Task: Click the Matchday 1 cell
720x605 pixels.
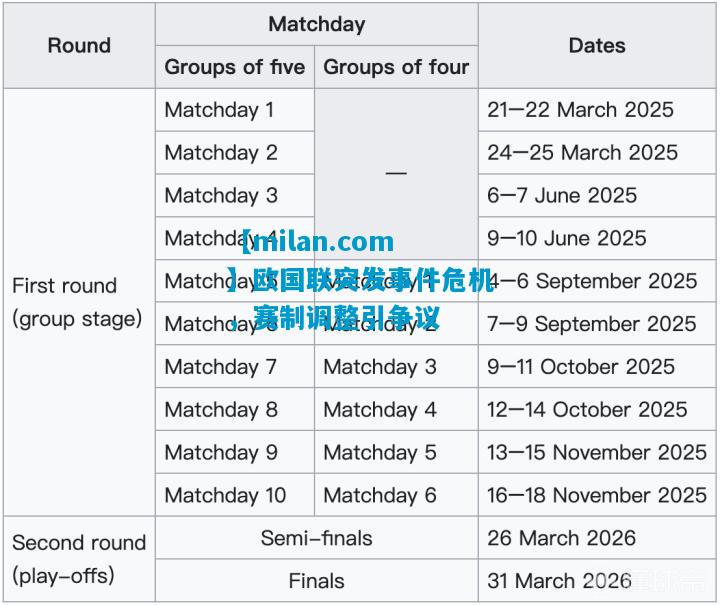Action: [x=235, y=110]
